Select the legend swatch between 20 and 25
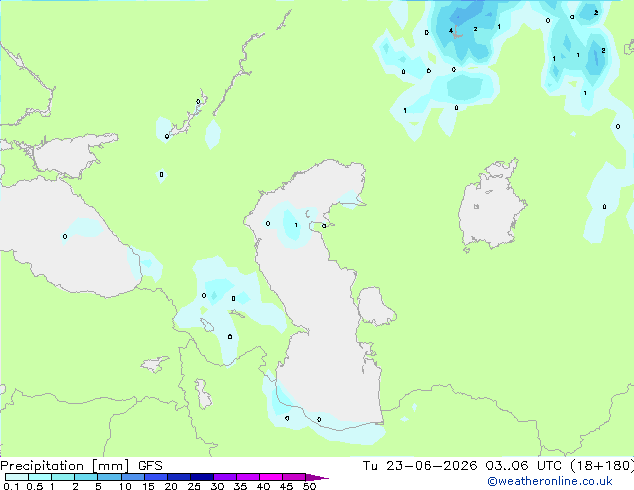Image resolution: width=634 pixels, height=490 pixels. 178,477
